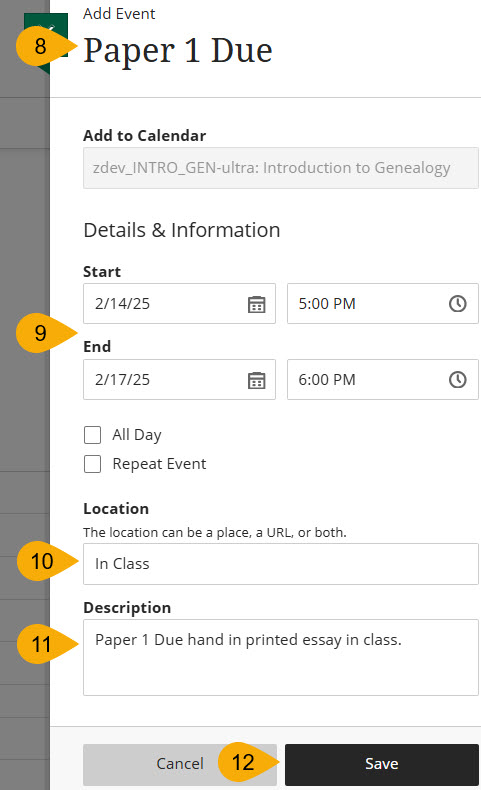Click the Repeat Event label text
The height and width of the screenshot is (790, 481).
159,464
